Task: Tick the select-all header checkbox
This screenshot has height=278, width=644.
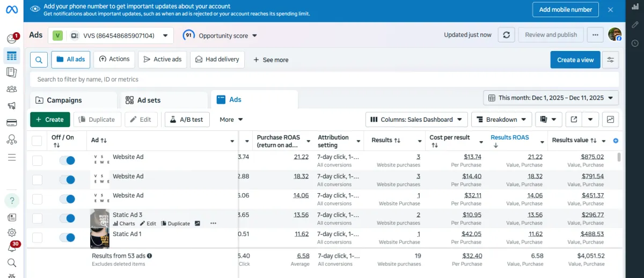Action: tap(37, 141)
